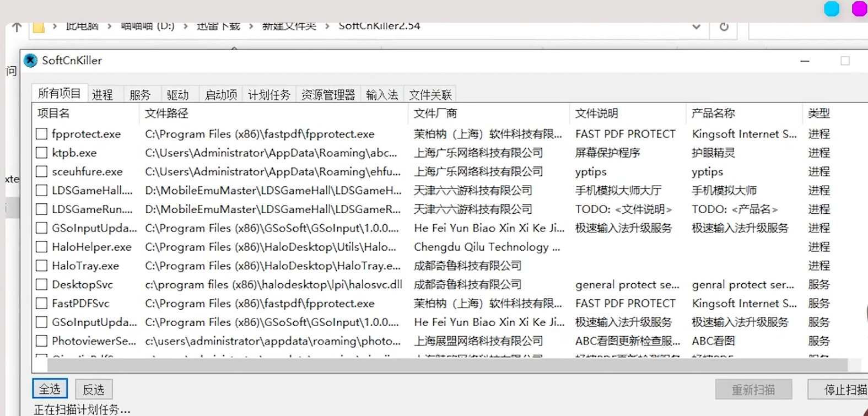Open the 资源管理器 tab
868x416 pixels.
pos(328,95)
